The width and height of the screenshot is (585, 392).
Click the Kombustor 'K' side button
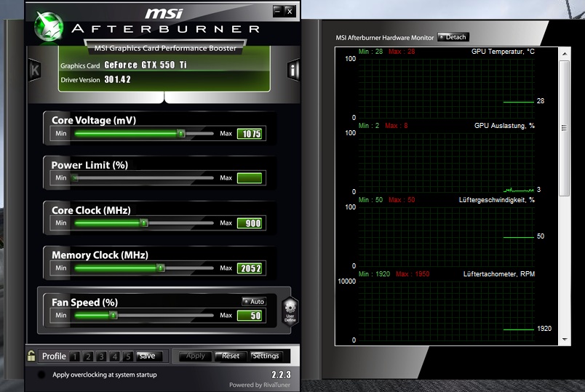pyautogui.click(x=34, y=70)
